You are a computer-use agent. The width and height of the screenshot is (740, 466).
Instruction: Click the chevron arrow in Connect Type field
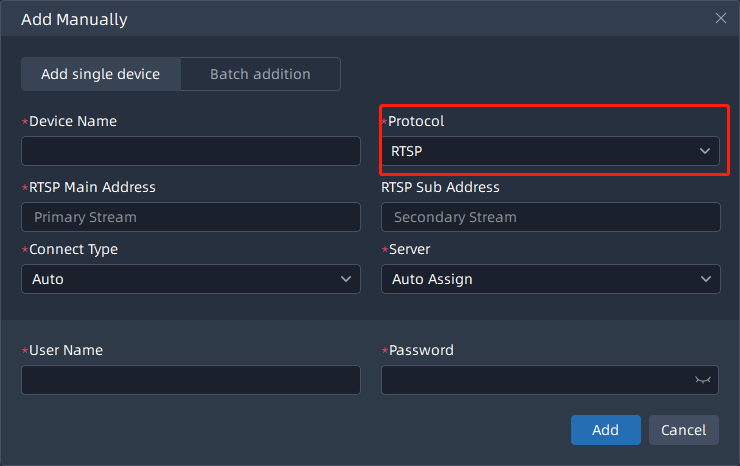coord(346,279)
